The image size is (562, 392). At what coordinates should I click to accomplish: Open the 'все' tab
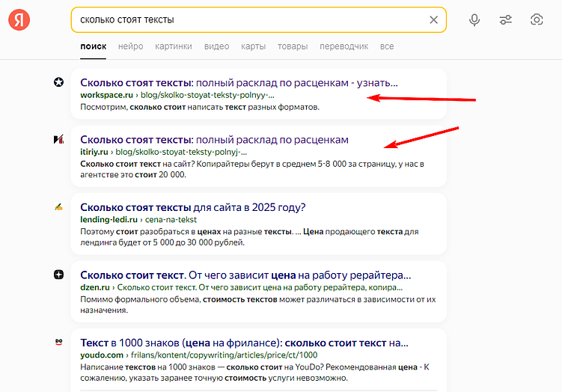(387, 46)
